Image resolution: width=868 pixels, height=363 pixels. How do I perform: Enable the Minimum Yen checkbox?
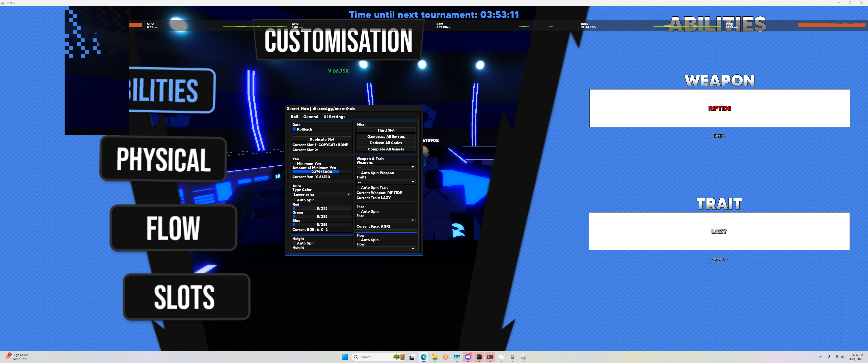(x=294, y=164)
